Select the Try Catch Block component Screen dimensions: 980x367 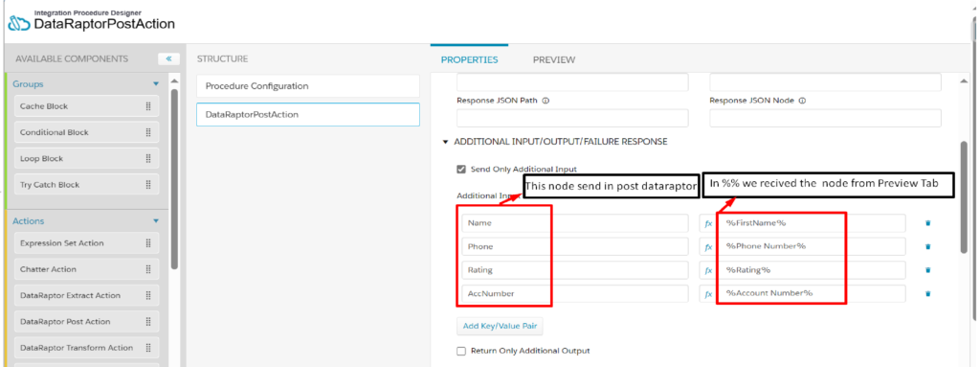click(x=86, y=185)
